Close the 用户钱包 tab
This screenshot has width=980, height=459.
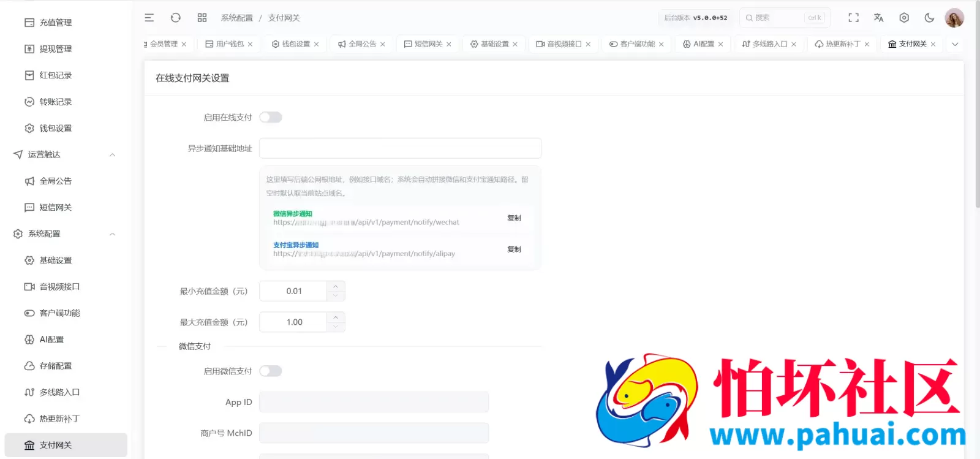pos(250,44)
